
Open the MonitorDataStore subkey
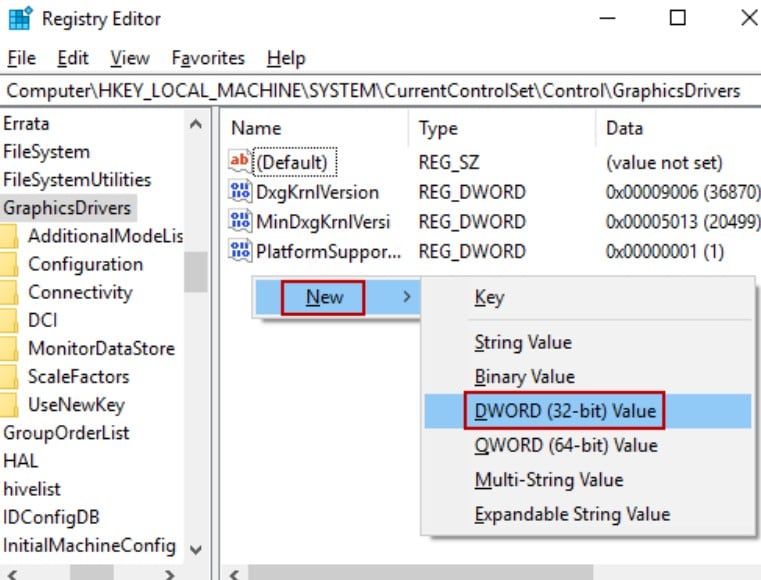[101, 349]
